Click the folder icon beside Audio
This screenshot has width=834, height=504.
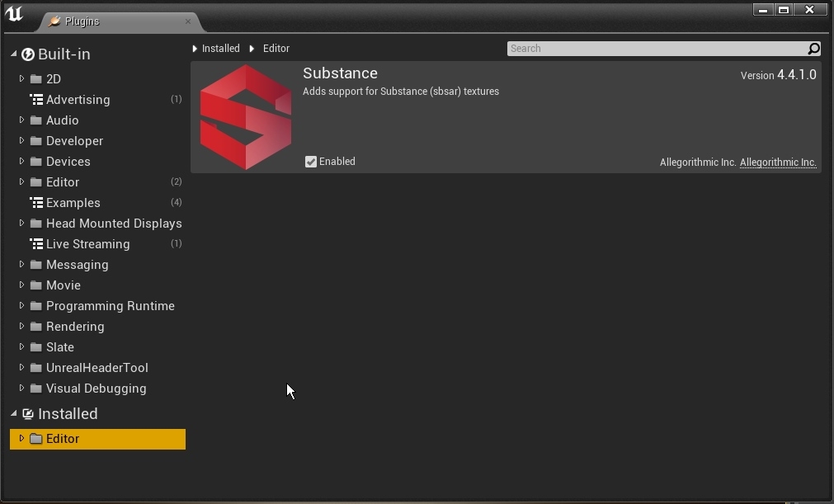36,120
